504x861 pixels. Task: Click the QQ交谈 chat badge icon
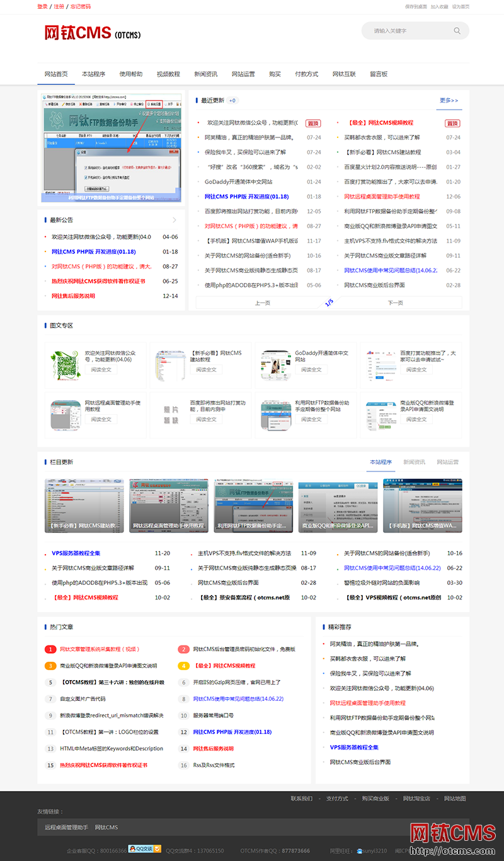pyautogui.click(x=145, y=848)
